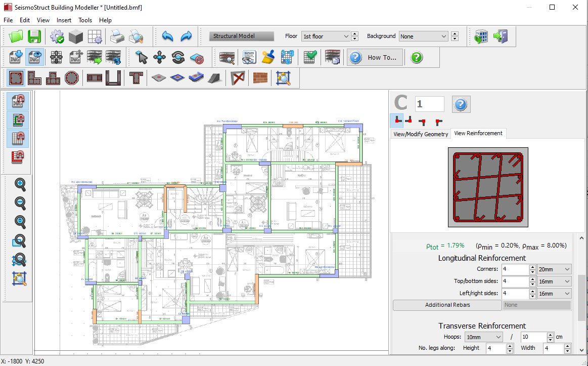This screenshot has width=588, height=366.
Task: Click building frame with green arrow icon
Action: pos(95,57)
